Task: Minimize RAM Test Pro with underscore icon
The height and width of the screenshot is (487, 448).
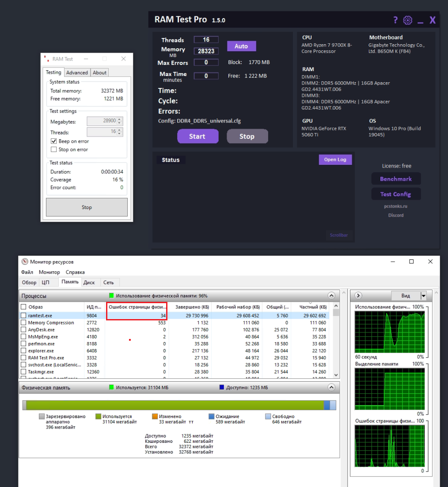Action: click(x=420, y=23)
